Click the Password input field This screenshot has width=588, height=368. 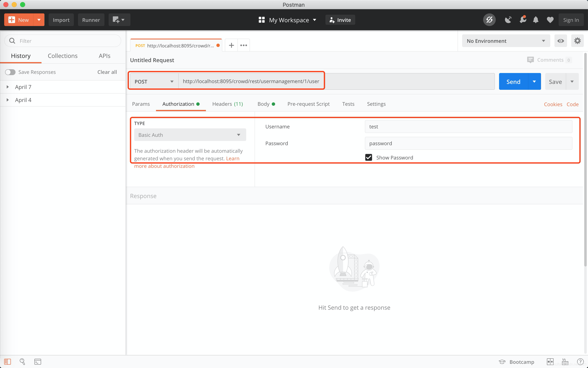click(x=468, y=143)
